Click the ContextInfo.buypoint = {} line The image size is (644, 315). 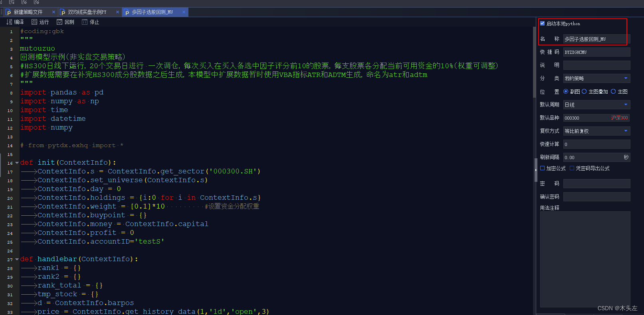[92, 215]
